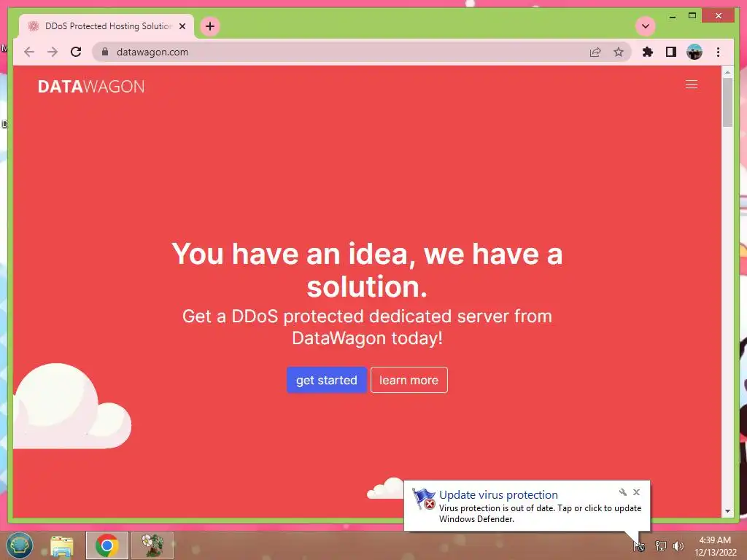Go back to the previous page

29,52
